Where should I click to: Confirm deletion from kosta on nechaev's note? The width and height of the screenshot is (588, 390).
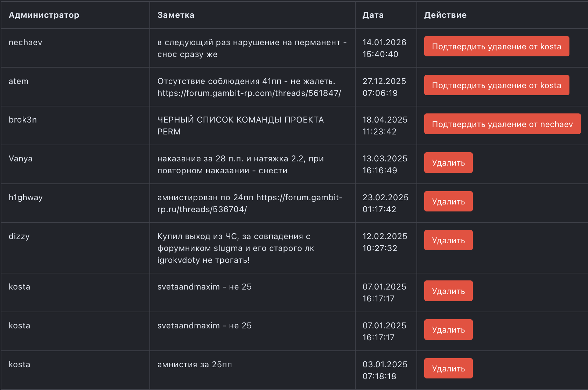click(496, 47)
